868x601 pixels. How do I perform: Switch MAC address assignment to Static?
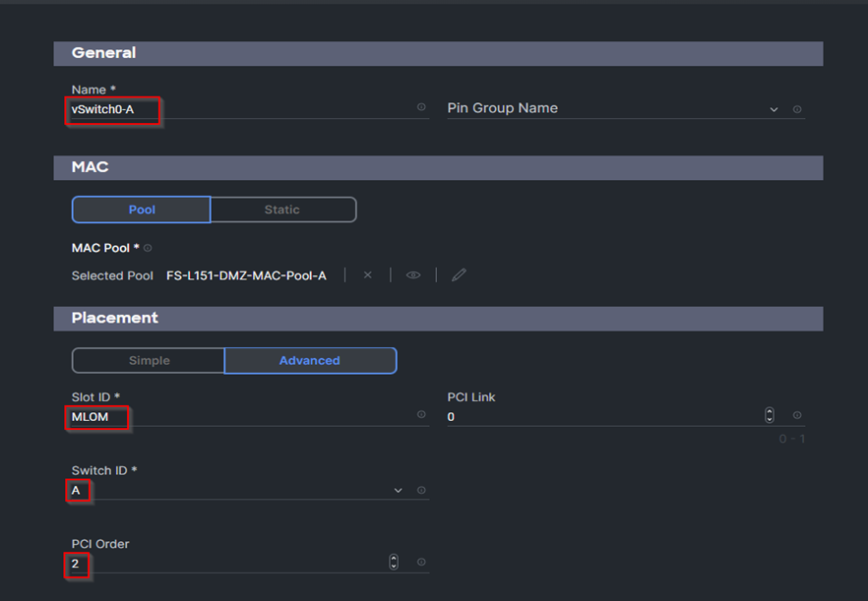pos(282,209)
